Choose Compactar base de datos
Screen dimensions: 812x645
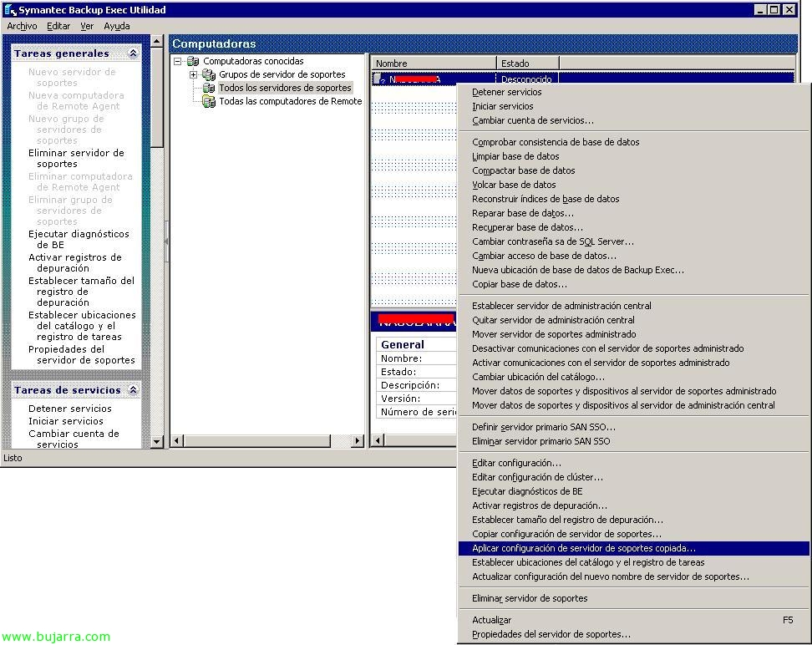point(634,170)
